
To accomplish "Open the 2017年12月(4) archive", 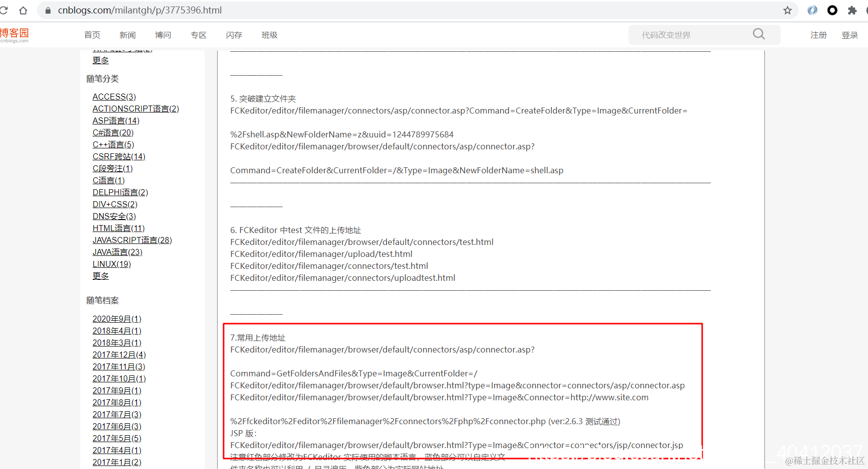I will tap(120, 354).
